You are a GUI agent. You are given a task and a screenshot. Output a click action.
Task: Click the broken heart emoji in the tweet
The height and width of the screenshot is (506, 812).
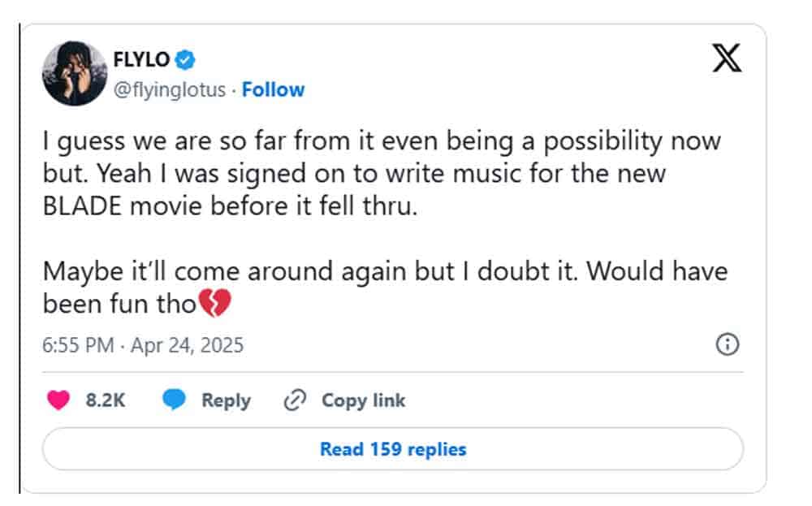215,305
